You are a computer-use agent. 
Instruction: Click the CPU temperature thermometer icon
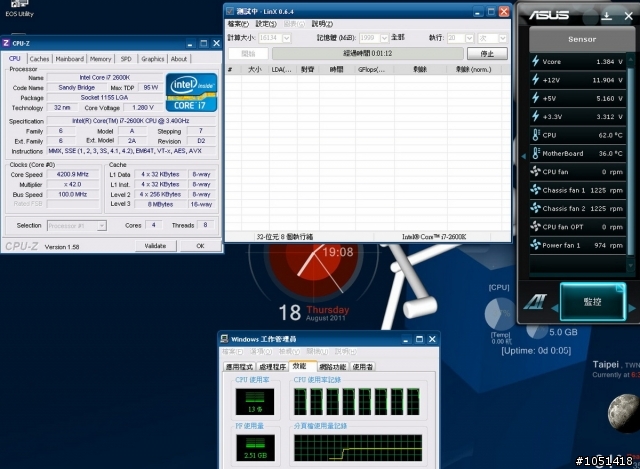pyautogui.click(x=536, y=135)
